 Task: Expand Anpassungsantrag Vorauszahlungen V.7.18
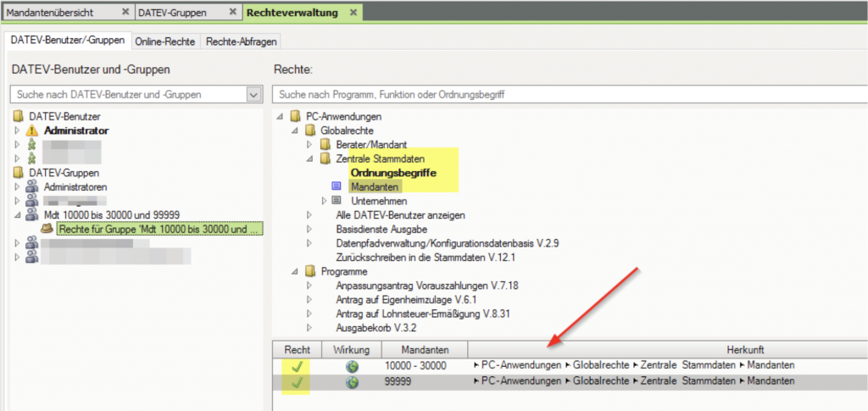[309, 286]
